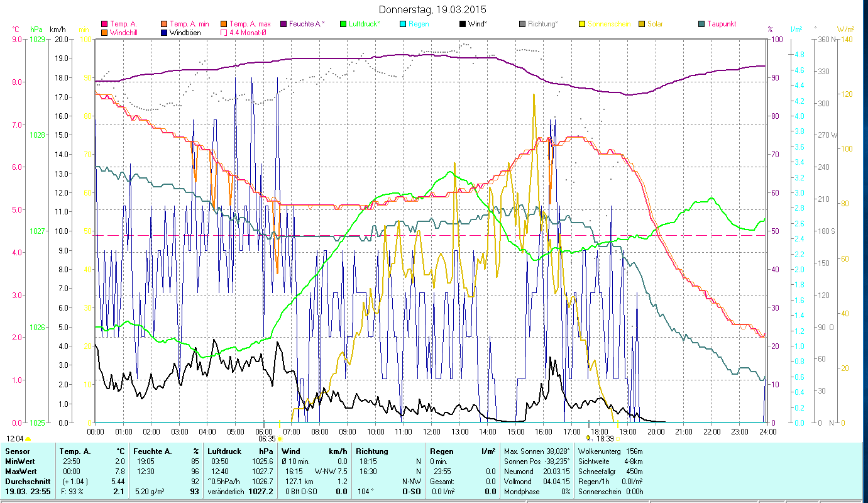
Task: Click the km/h axis unit label
Action: pyautogui.click(x=57, y=30)
